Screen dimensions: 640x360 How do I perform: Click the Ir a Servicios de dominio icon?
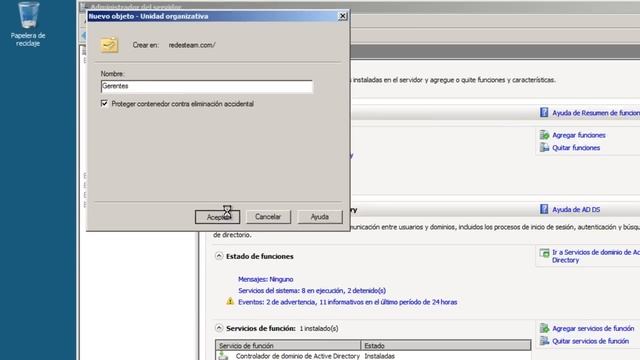(x=544, y=253)
